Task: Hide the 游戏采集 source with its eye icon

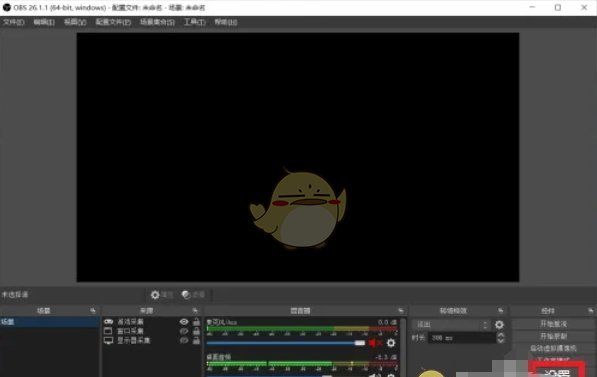Action: (x=184, y=322)
